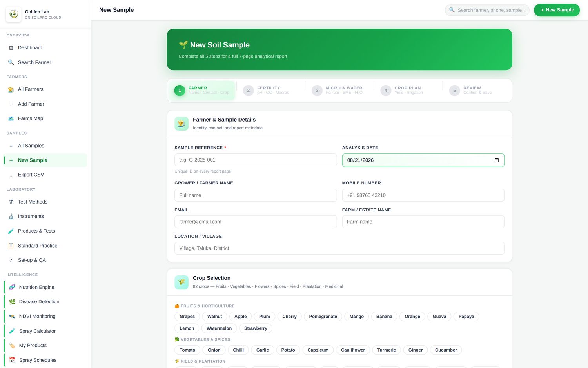The height and width of the screenshot is (368, 588).
Task: Open Dashboard via its grid icon
Action: point(11,48)
